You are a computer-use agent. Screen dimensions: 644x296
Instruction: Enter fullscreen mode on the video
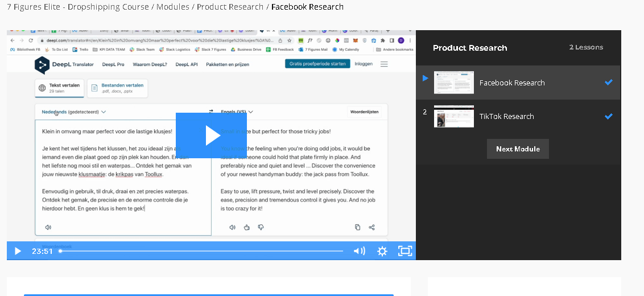404,251
